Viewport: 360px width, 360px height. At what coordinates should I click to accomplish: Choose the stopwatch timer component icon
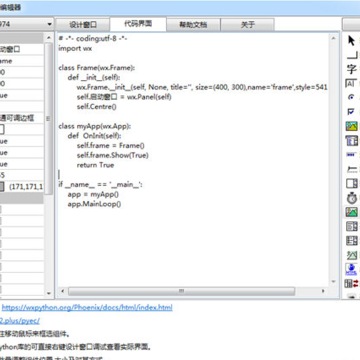[x=352, y=198]
